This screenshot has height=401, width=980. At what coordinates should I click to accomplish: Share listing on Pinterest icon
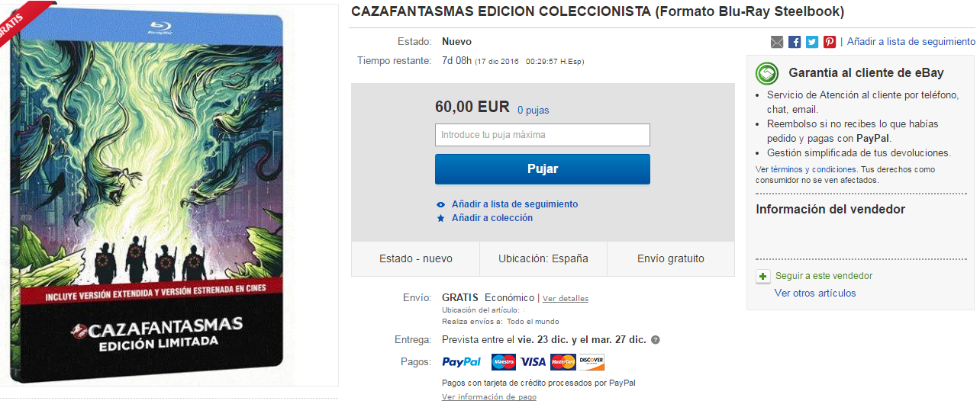(830, 42)
